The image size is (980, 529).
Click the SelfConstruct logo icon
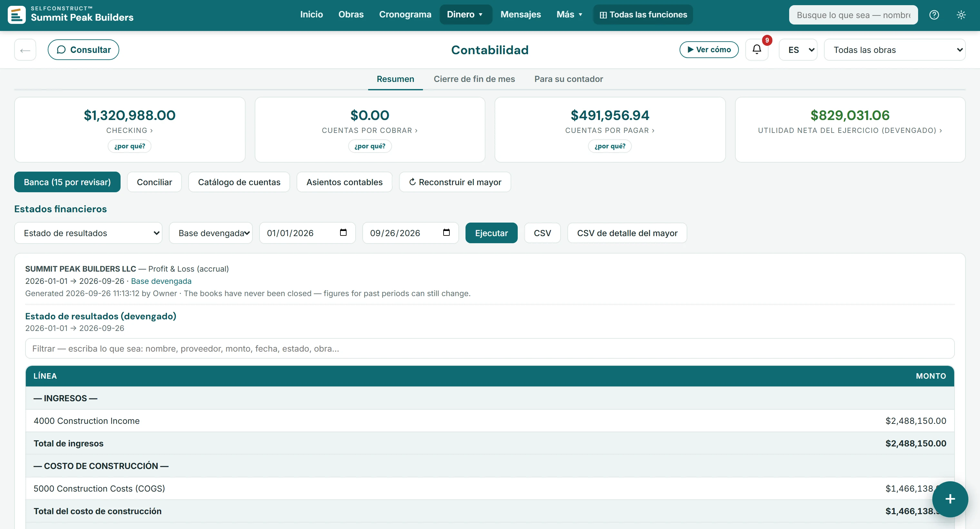(16, 15)
